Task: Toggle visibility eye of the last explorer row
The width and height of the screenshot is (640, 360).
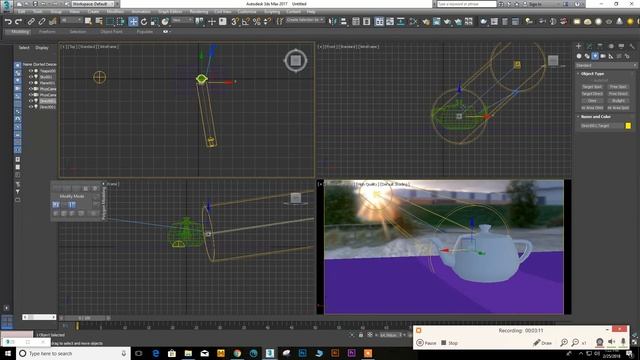Action: (x=31, y=107)
